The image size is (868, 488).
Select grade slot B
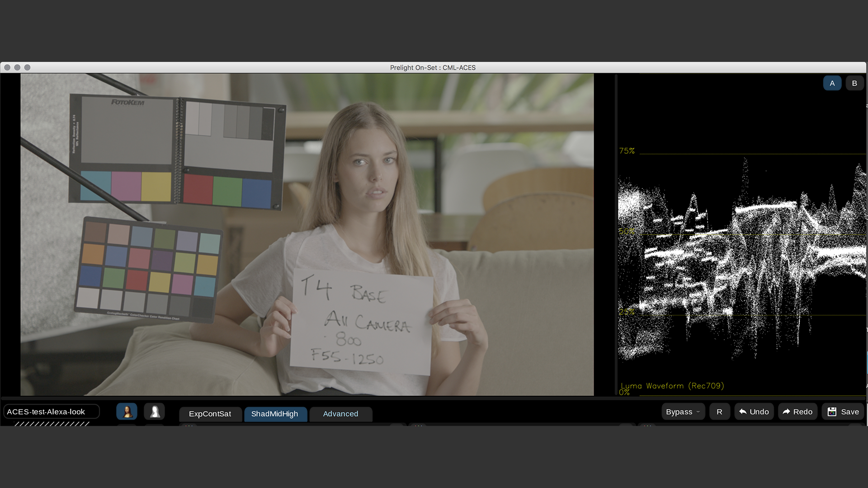click(x=854, y=83)
